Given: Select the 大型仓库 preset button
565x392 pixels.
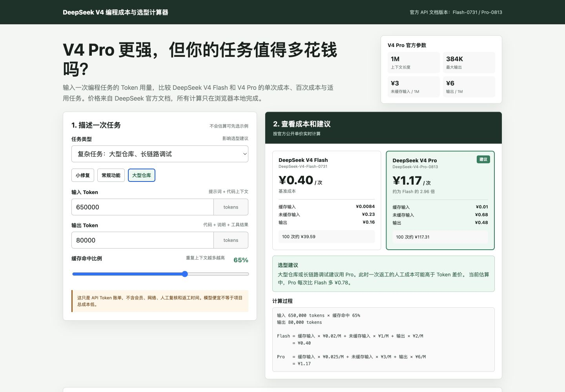Looking at the screenshot, I should coord(142,175).
